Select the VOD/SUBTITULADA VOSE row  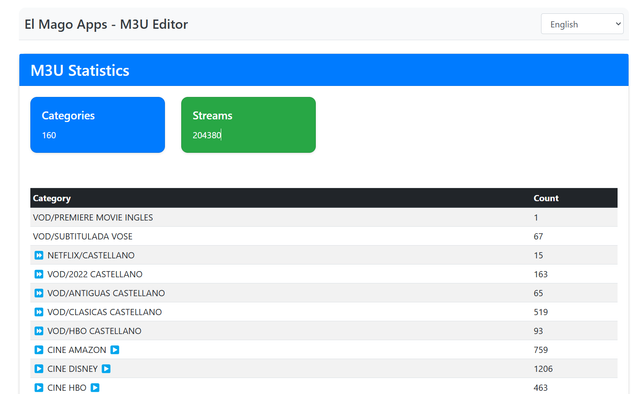(x=324, y=236)
